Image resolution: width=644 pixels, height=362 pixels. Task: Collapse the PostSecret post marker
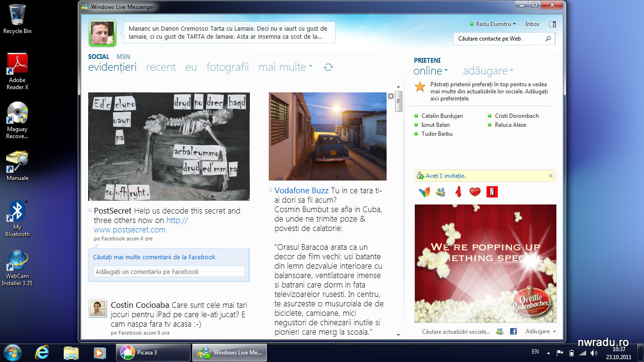coord(90,210)
